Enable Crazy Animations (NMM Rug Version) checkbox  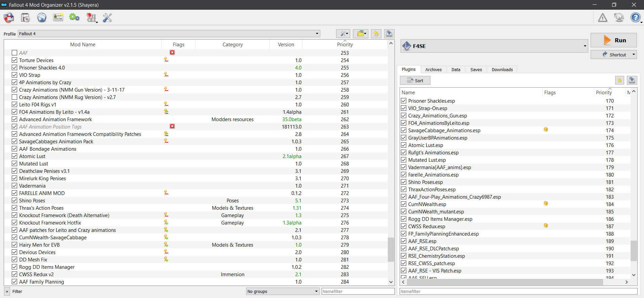tap(14, 97)
